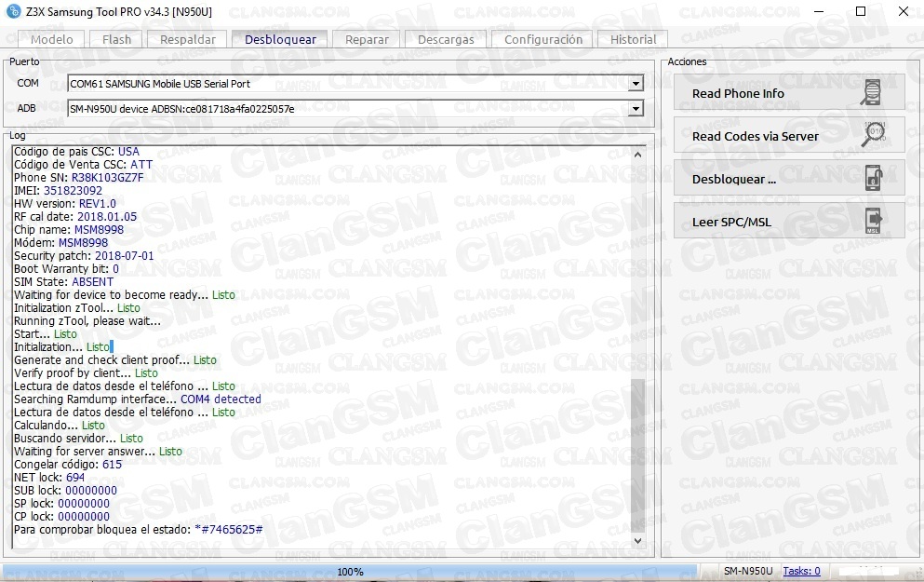
Task: Expand the ADB device dropdown arrow
Action: tap(636, 109)
